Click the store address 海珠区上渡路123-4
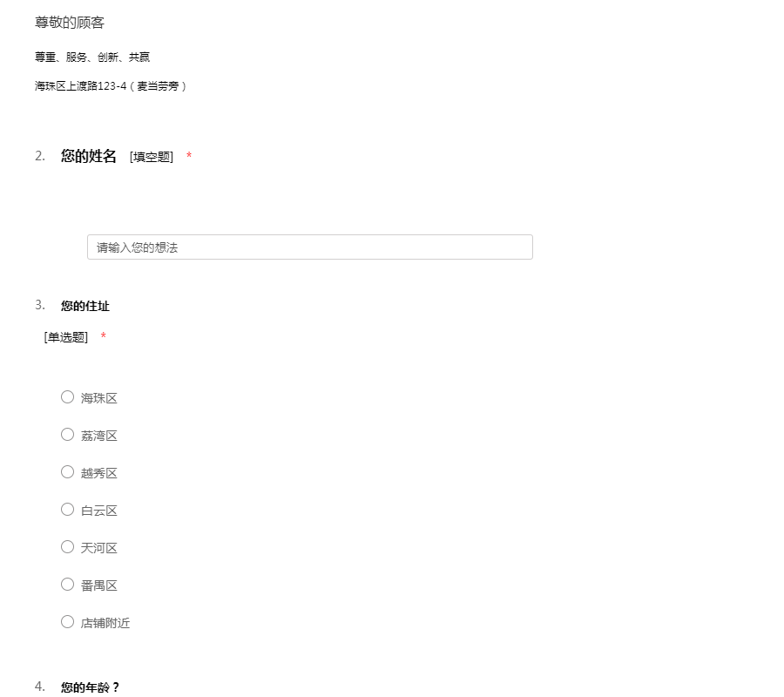Image resolution: width=784 pixels, height=697 pixels. [111, 86]
